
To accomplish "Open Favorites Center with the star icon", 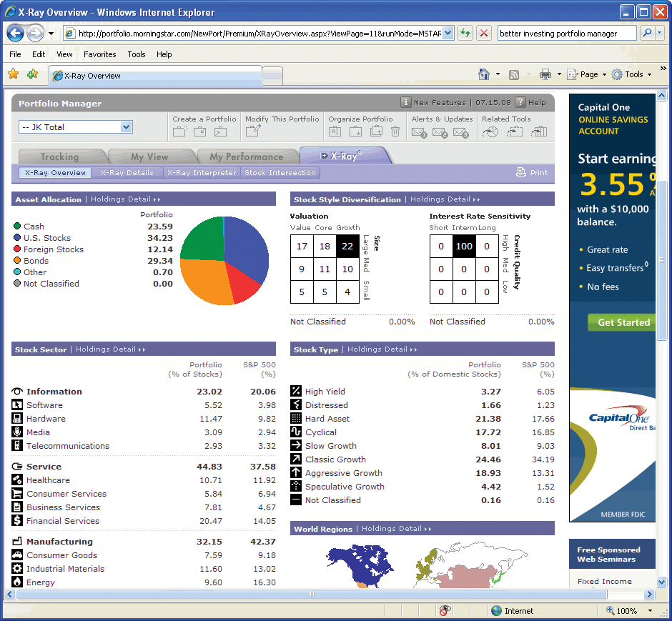I will pyautogui.click(x=13, y=74).
